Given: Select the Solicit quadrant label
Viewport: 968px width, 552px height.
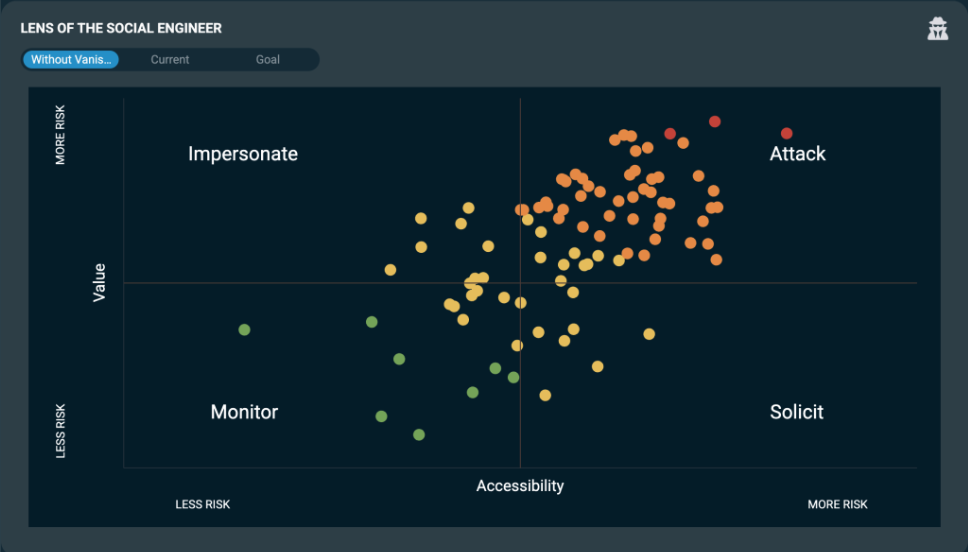Looking at the screenshot, I should [797, 412].
